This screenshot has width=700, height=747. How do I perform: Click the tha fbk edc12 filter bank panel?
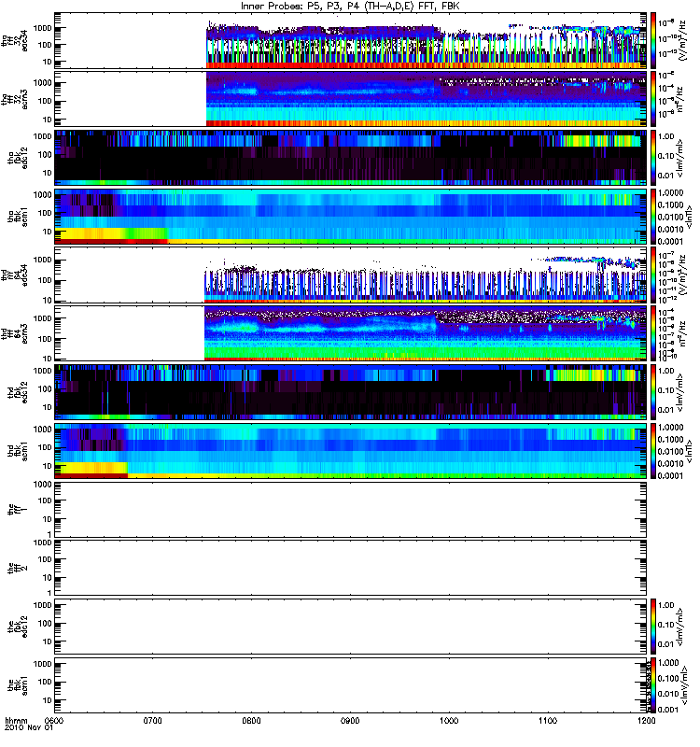coord(351,157)
